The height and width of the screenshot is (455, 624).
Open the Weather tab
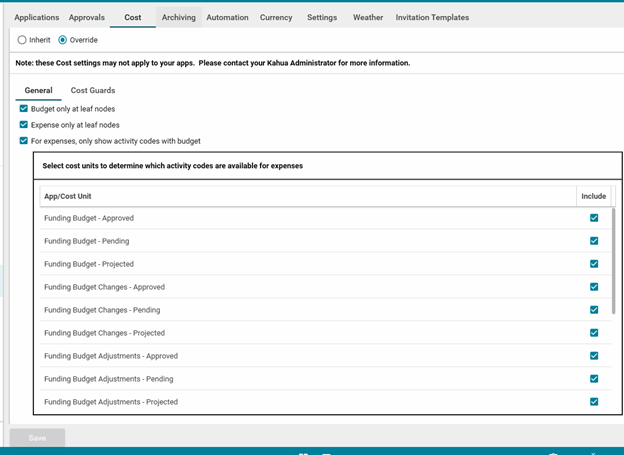pos(368,18)
